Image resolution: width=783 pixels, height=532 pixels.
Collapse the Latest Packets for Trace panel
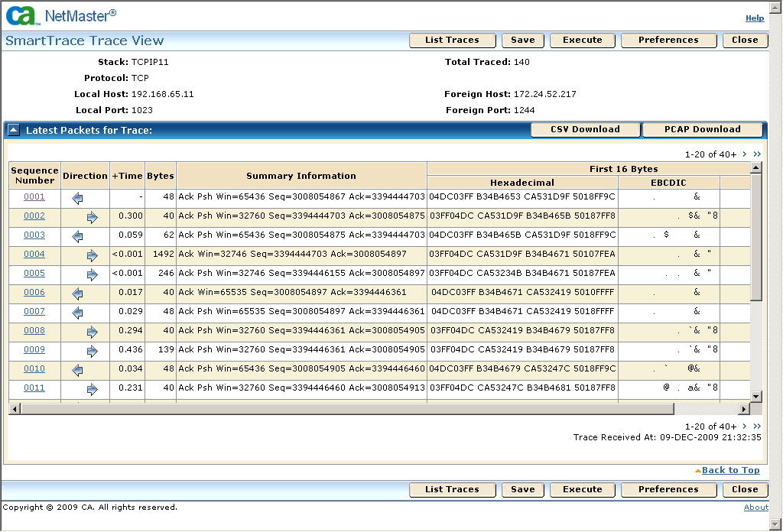(x=12, y=129)
